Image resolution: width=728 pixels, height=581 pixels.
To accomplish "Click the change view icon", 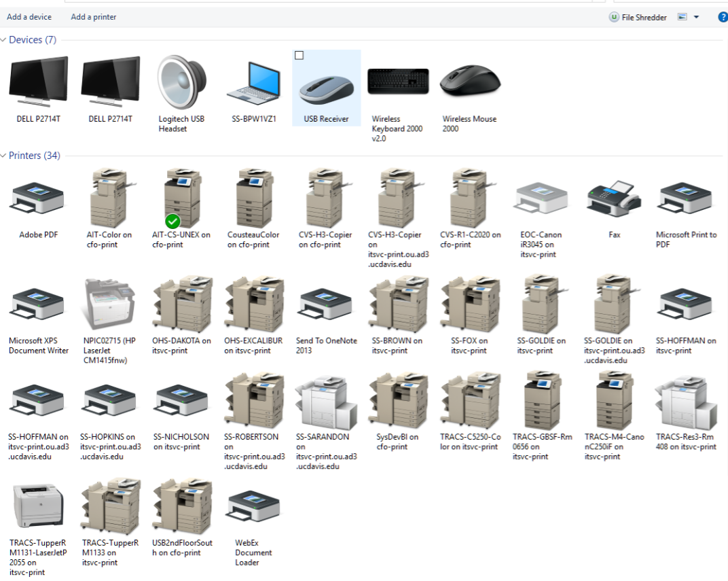I will pos(682,17).
